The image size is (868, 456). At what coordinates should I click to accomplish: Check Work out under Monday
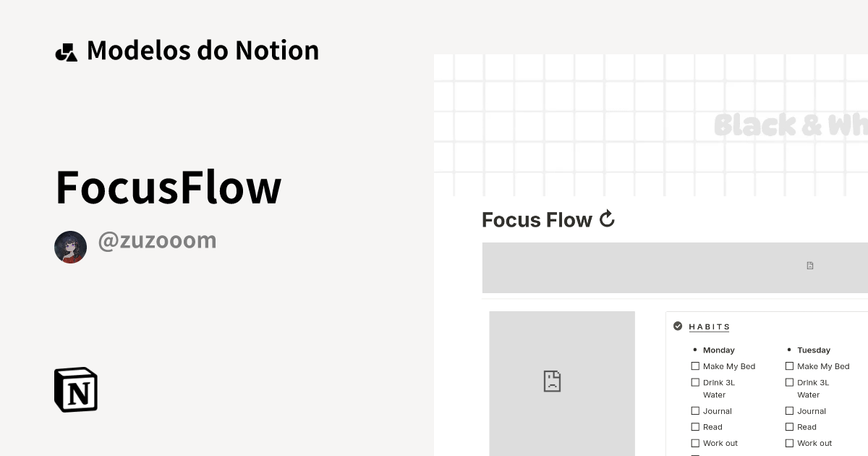click(695, 443)
